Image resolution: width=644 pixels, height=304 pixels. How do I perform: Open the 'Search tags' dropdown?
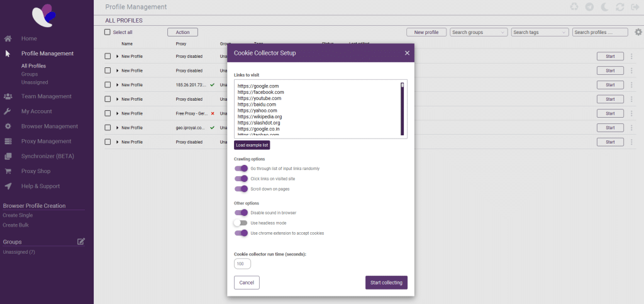pyautogui.click(x=540, y=32)
